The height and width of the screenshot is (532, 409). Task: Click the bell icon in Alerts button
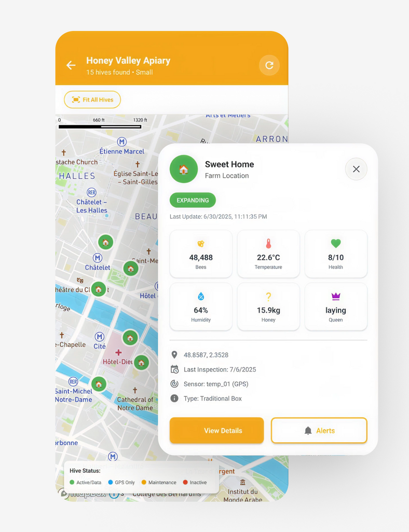(x=308, y=431)
